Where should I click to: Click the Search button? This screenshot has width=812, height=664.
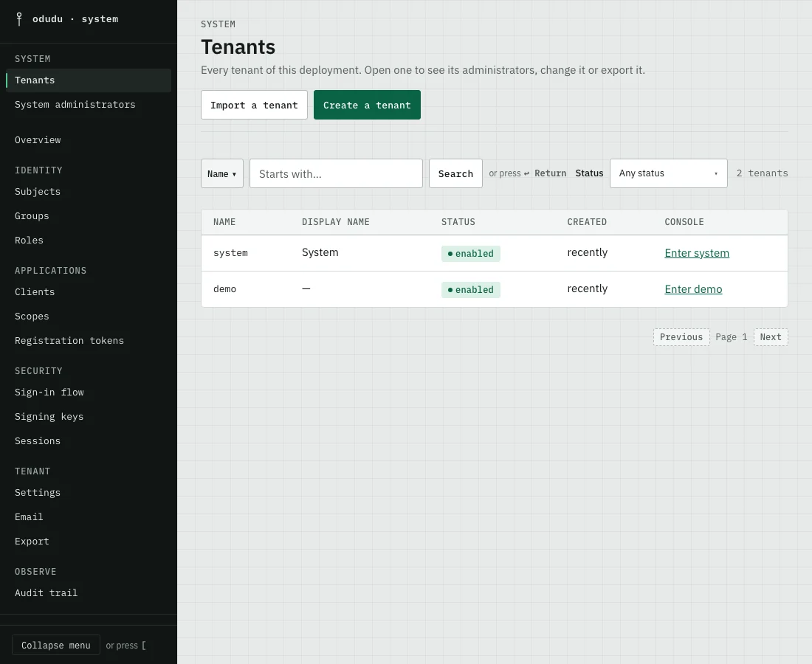click(x=455, y=173)
